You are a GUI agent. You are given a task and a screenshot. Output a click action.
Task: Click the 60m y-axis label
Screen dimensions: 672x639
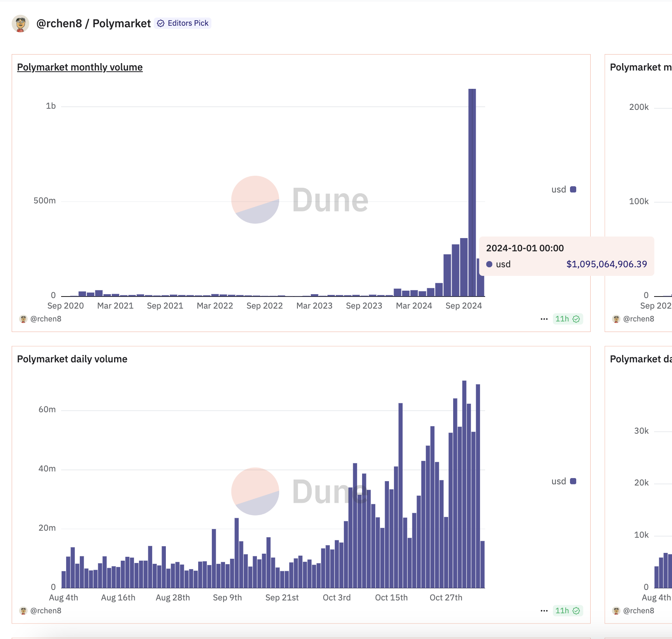[x=47, y=410]
